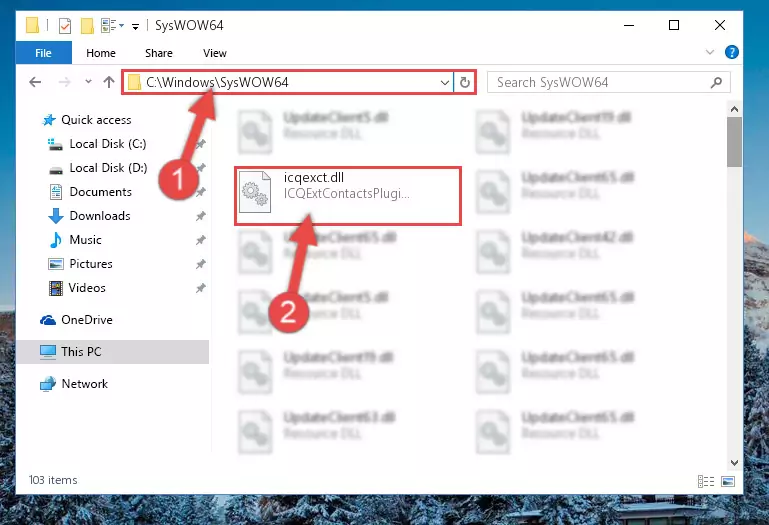
Task: Go forward with the Forward arrow
Action: 64,82
